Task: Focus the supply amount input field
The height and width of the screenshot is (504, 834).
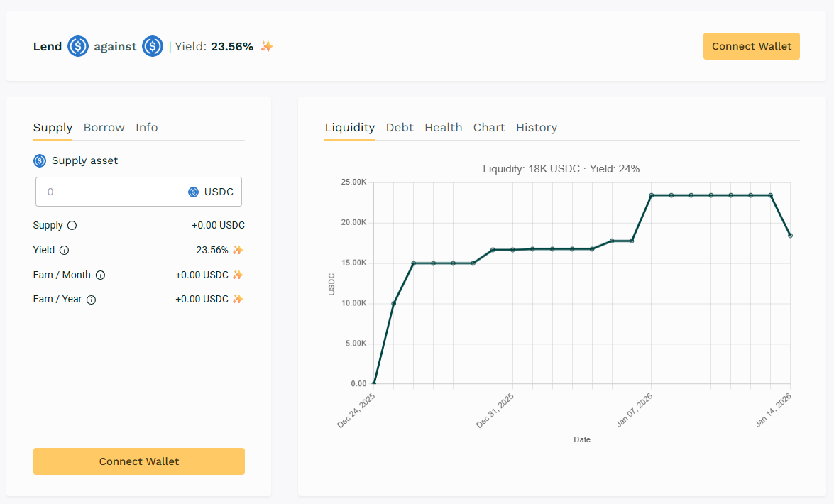Action: [108, 192]
